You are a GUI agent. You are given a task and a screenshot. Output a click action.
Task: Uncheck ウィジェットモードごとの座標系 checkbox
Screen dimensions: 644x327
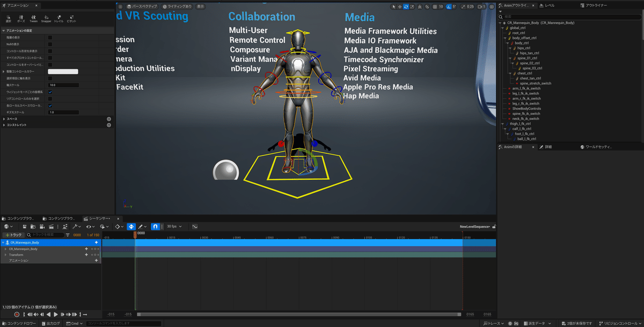[50, 92]
